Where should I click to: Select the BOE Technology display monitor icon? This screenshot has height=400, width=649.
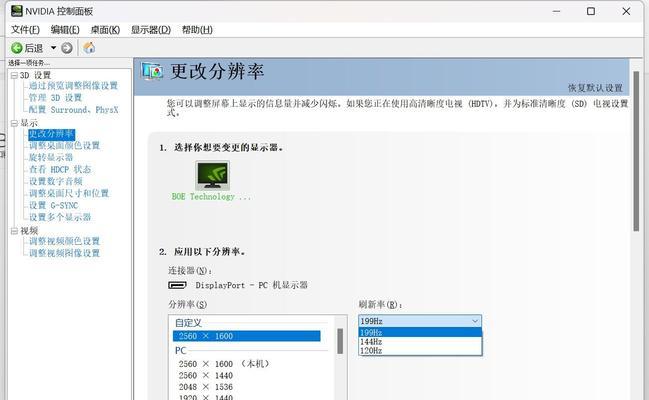point(212,176)
